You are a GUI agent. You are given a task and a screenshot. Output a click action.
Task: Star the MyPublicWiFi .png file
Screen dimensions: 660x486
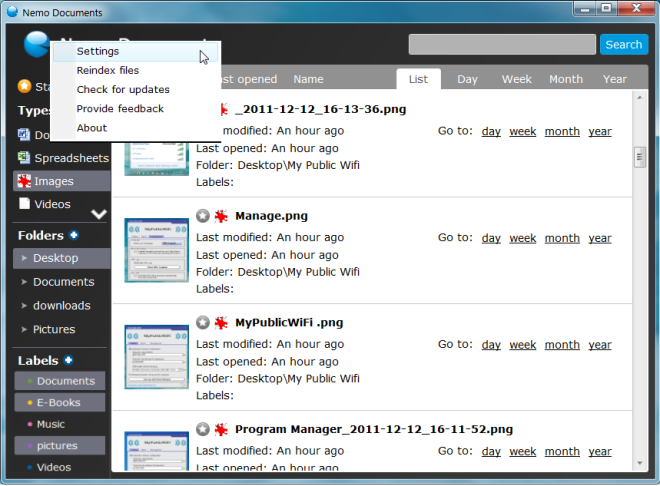click(x=203, y=323)
